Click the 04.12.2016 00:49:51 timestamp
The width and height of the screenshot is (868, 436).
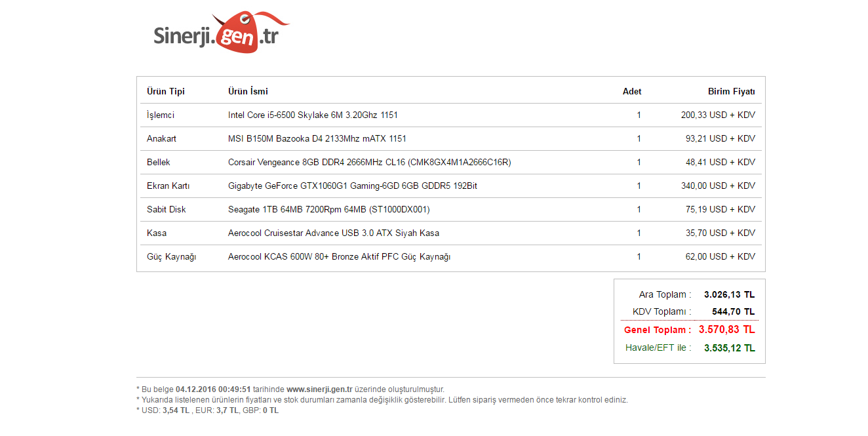pyautogui.click(x=213, y=389)
